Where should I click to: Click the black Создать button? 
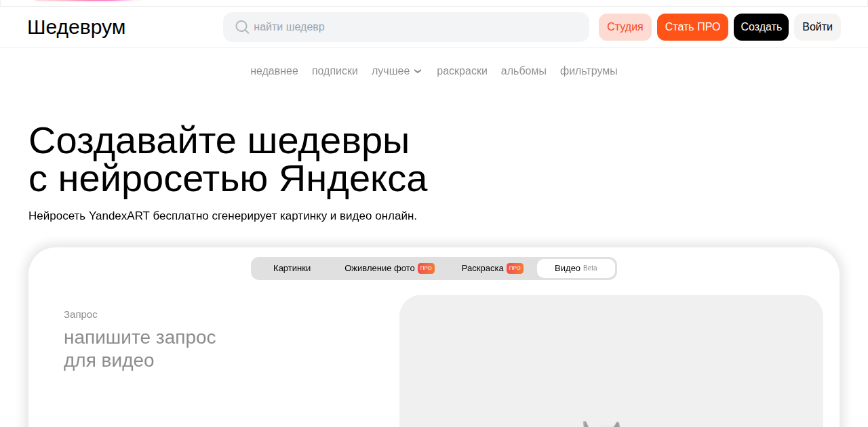(x=761, y=27)
